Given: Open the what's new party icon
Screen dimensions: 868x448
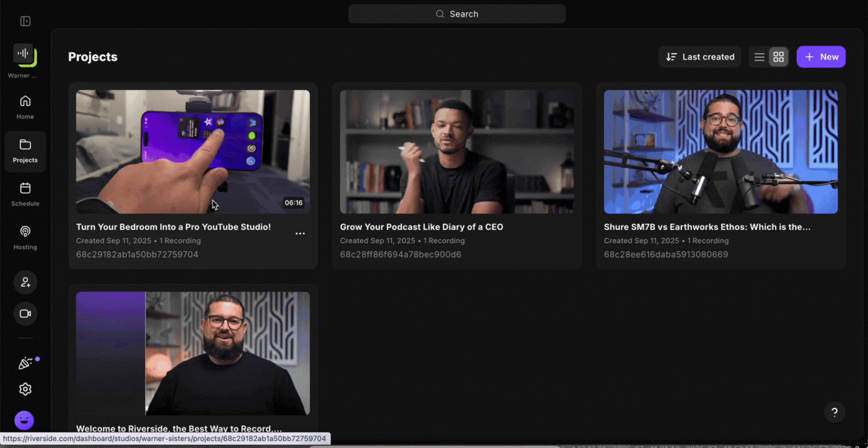Looking at the screenshot, I should coord(25,363).
